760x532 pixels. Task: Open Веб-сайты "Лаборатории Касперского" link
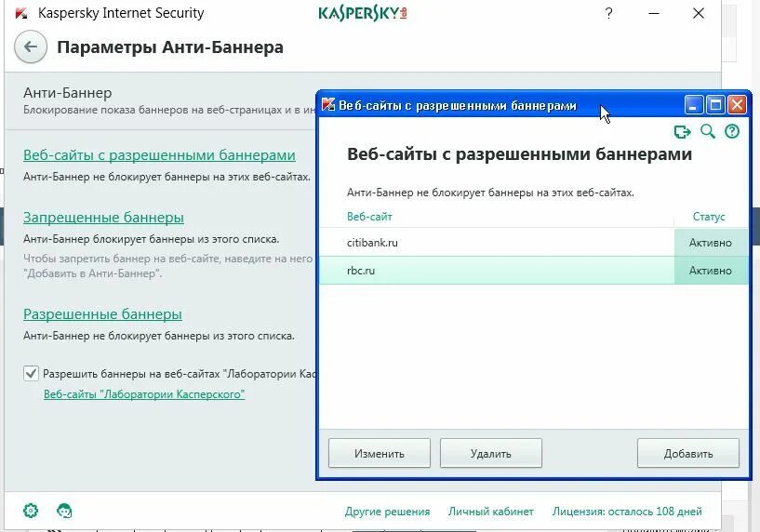pyautogui.click(x=144, y=394)
